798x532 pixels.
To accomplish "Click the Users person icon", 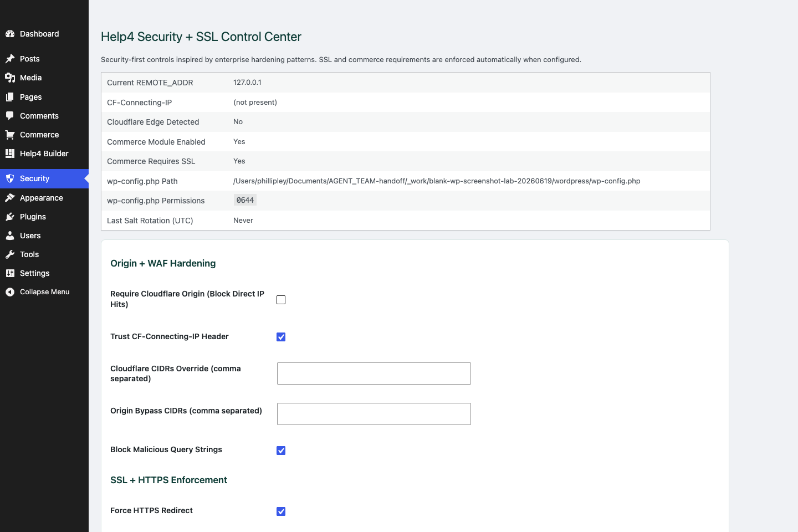I will (x=10, y=236).
